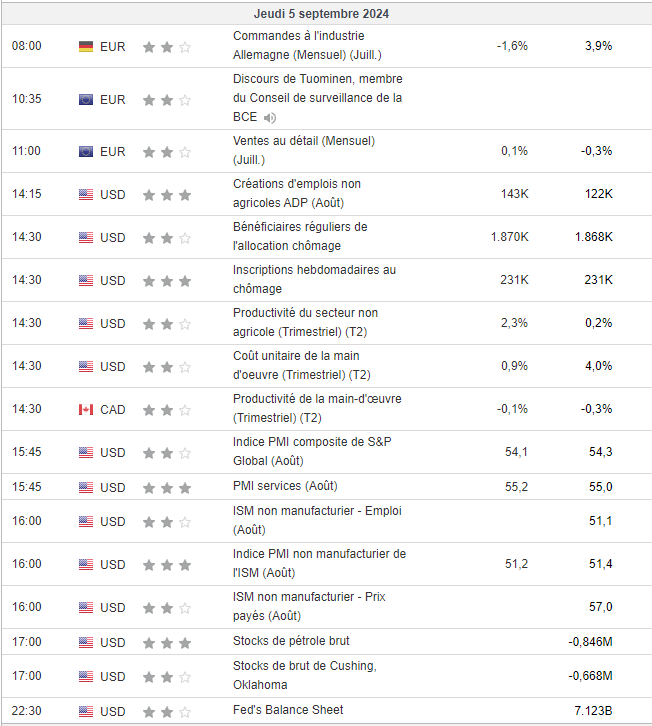Click the German flag in the 08:00 row
Image resolution: width=652 pixels, height=726 pixels.
(86, 47)
